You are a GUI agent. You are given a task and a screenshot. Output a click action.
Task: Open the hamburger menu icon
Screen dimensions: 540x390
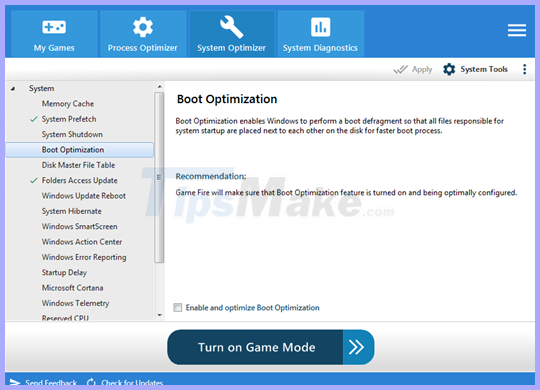(x=517, y=30)
